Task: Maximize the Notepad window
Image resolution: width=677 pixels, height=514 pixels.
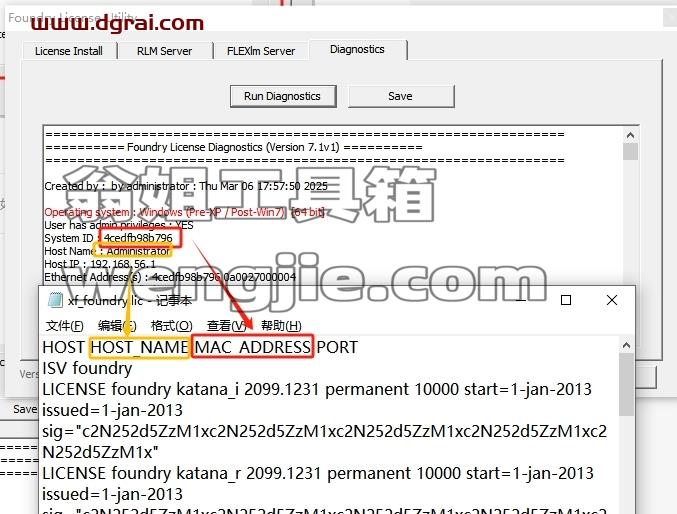Action: pos(566,300)
